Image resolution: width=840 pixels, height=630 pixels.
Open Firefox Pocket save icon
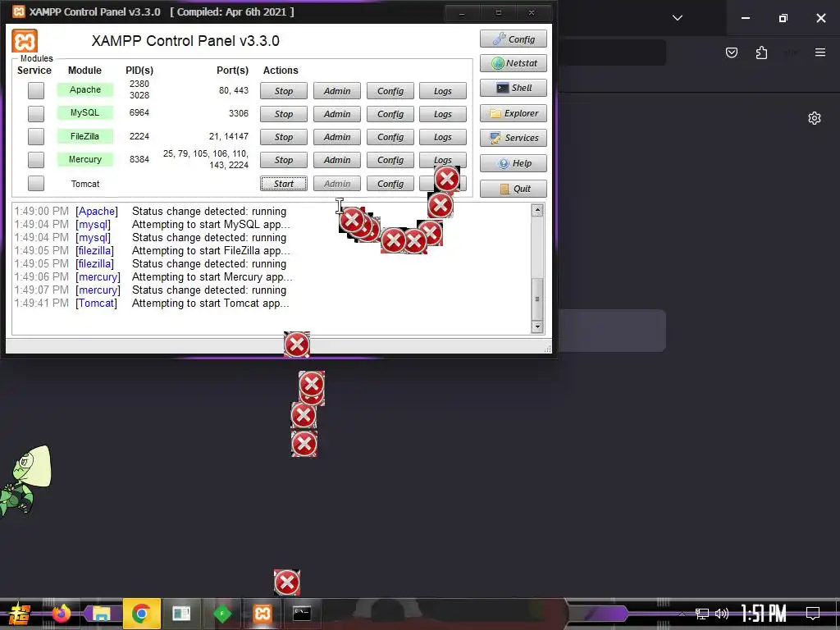(x=731, y=52)
